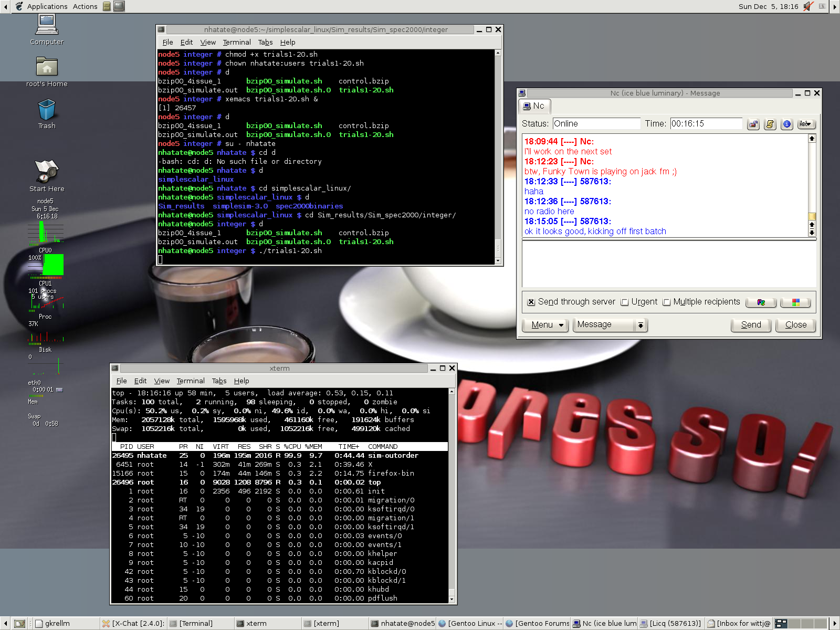Switch to [Terminal] in taskbar
840x630 pixels.
pyautogui.click(x=200, y=623)
